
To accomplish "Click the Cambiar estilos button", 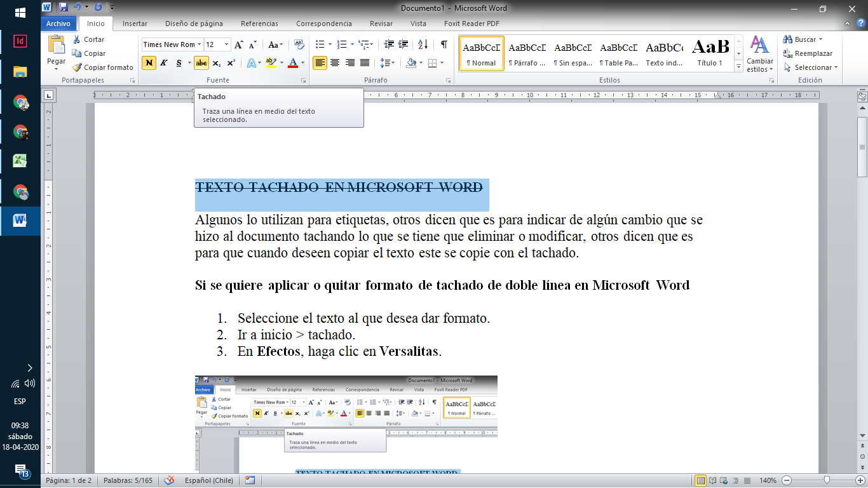I will point(760,54).
